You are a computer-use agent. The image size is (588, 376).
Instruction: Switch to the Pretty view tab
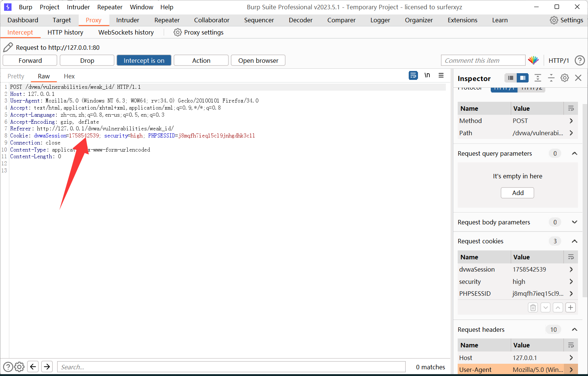coord(16,76)
